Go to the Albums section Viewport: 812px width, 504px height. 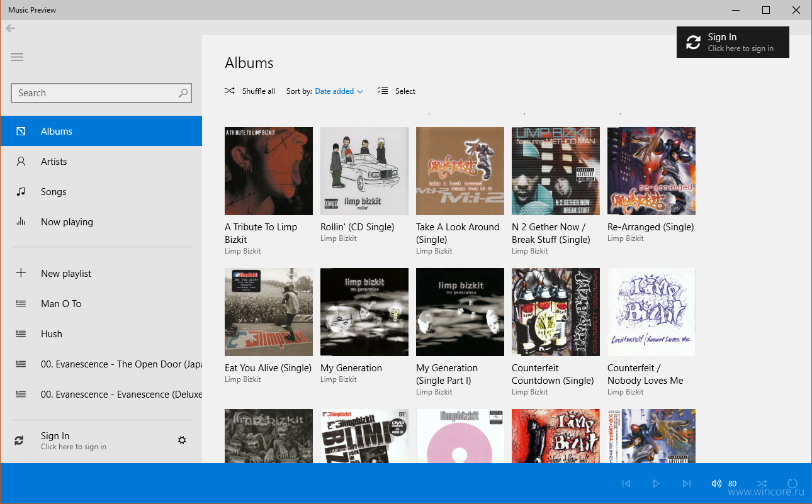coord(101,131)
